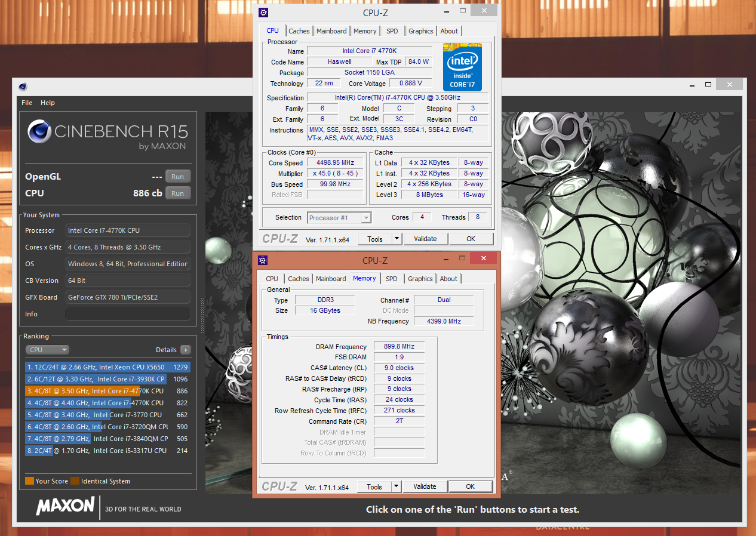756x536 pixels.
Task: Switch to CPU tab in lower CPU-Z
Action: coord(272,279)
